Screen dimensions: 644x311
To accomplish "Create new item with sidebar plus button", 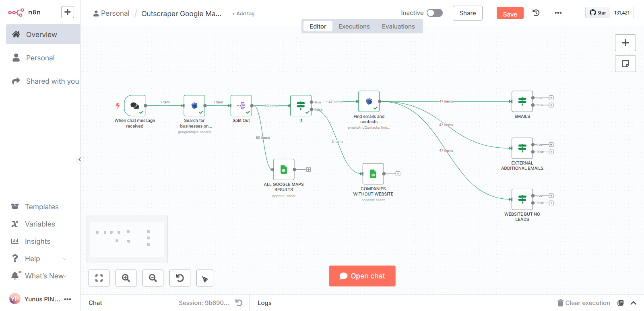I will 68,12.
